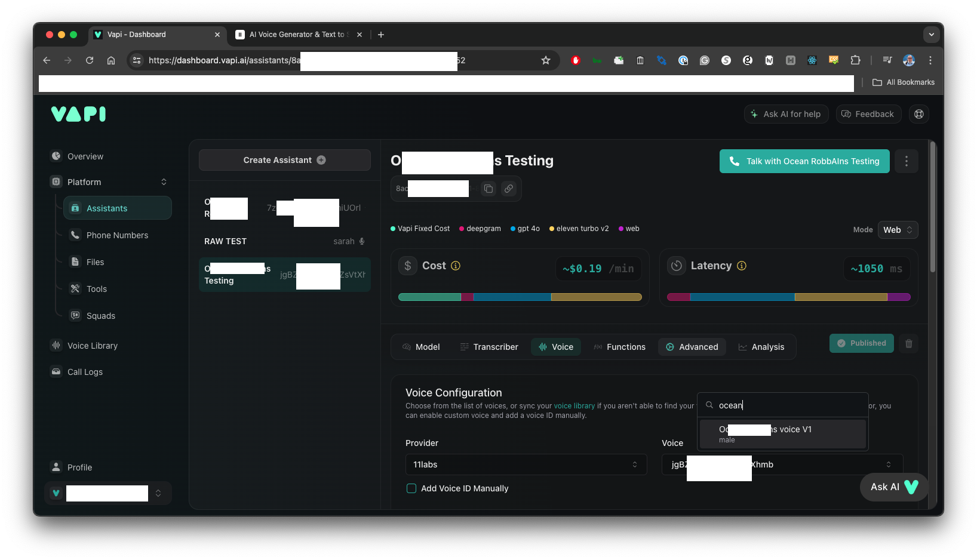Click the deepgram legend item
This screenshot has height=560, width=977.
(480, 229)
